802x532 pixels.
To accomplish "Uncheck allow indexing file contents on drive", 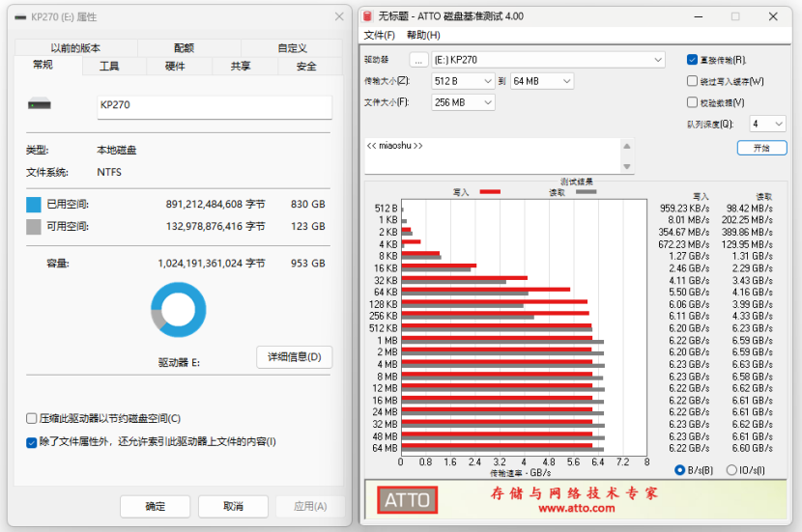I will coord(31,442).
